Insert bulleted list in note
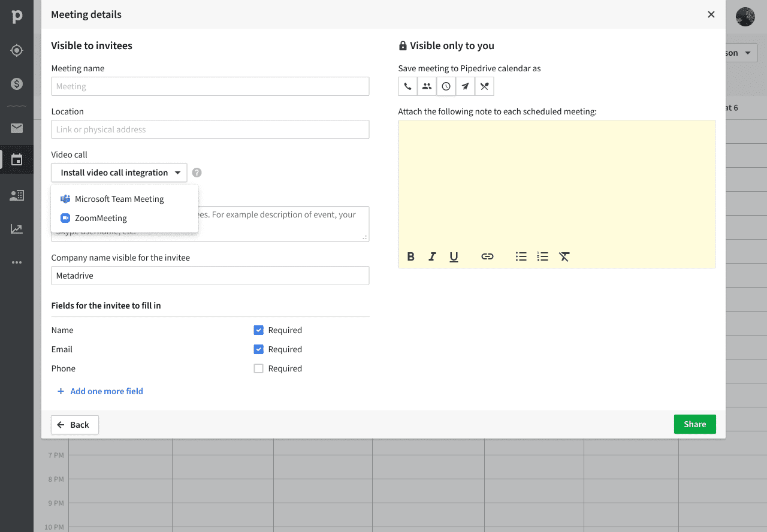767x532 pixels. (521, 256)
